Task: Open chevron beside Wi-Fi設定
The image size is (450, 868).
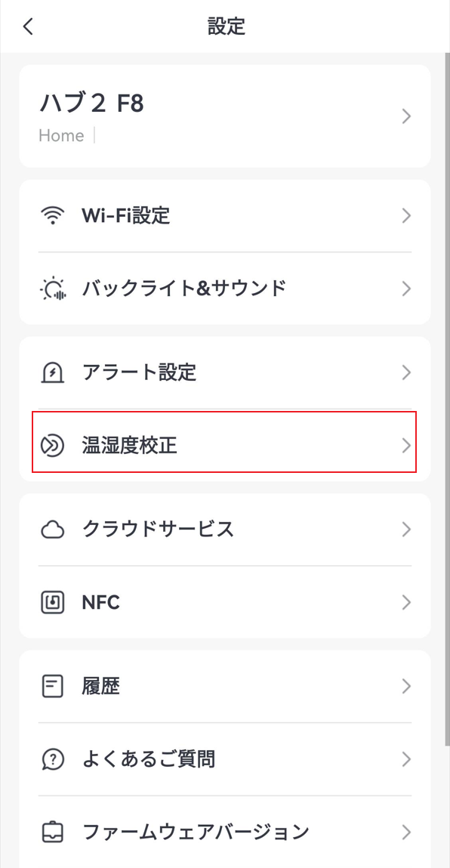Action: pos(406,215)
